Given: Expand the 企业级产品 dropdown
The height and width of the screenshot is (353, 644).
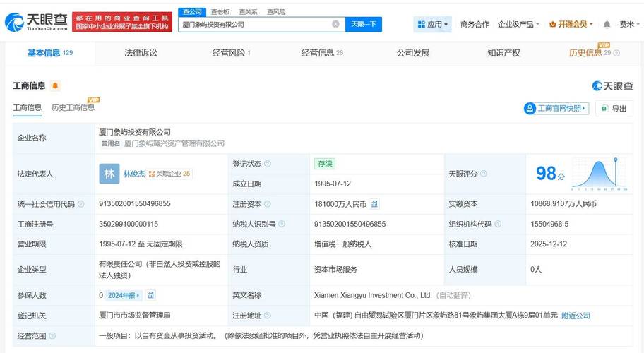Looking at the screenshot, I should click(518, 24).
